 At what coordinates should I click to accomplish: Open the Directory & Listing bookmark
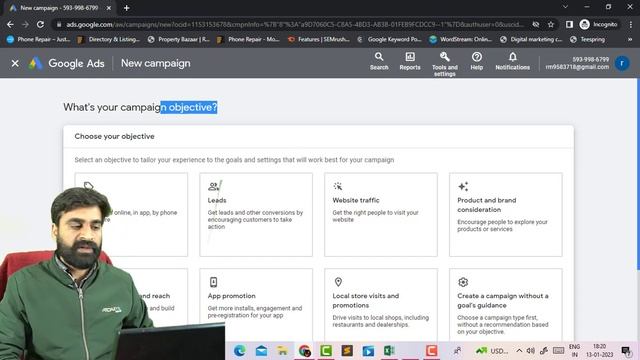pos(109,39)
